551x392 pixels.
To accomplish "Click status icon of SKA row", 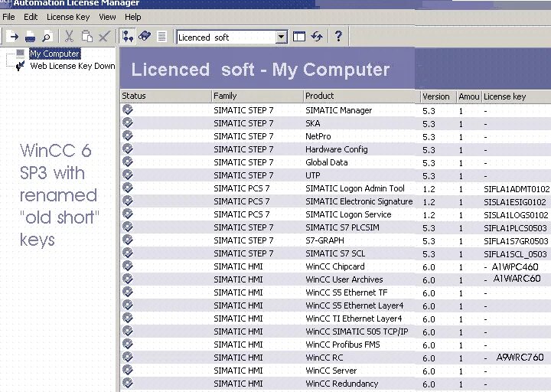I will [128, 122].
